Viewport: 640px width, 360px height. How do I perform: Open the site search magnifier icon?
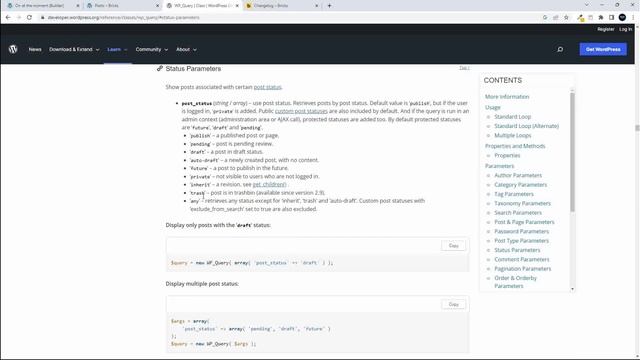[560, 49]
